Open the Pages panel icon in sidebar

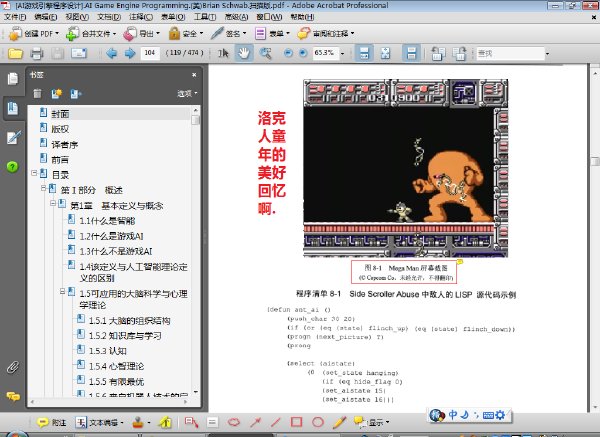(13, 78)
